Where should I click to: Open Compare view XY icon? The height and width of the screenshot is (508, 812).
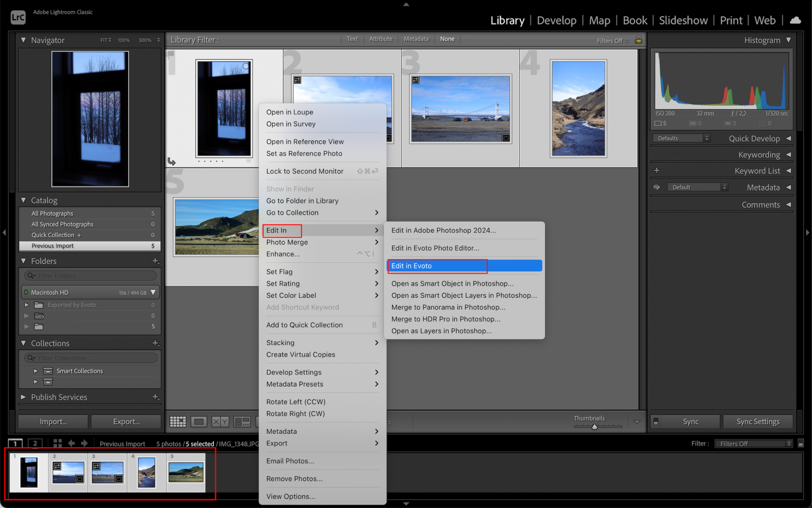coord(220,421)
